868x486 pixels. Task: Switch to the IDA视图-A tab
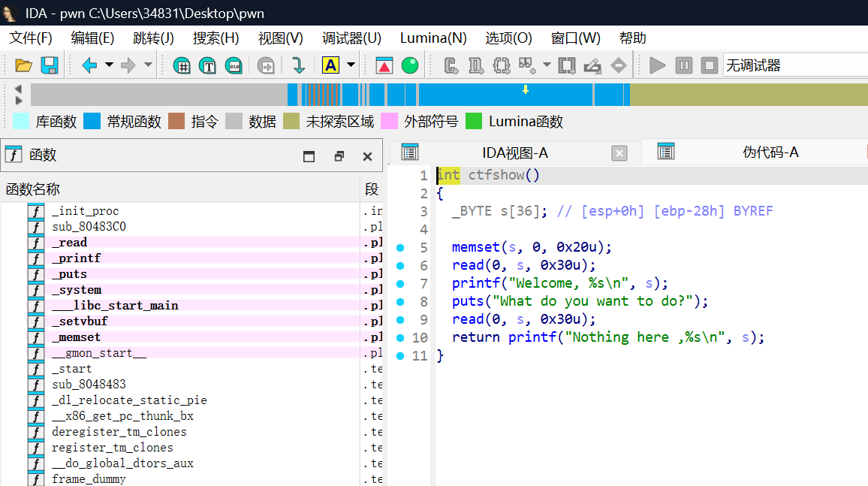tap(515, 152)
